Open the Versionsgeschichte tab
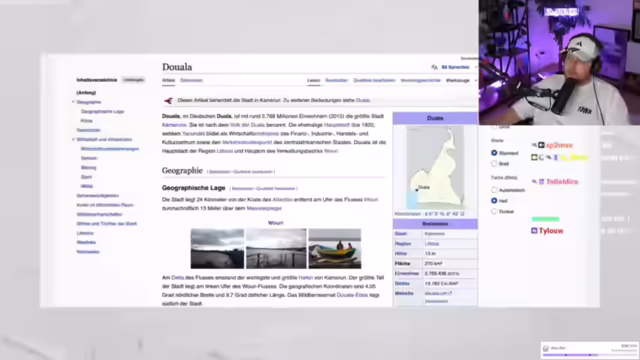This screenshot has height=360, width=640. tap(420, 80)
